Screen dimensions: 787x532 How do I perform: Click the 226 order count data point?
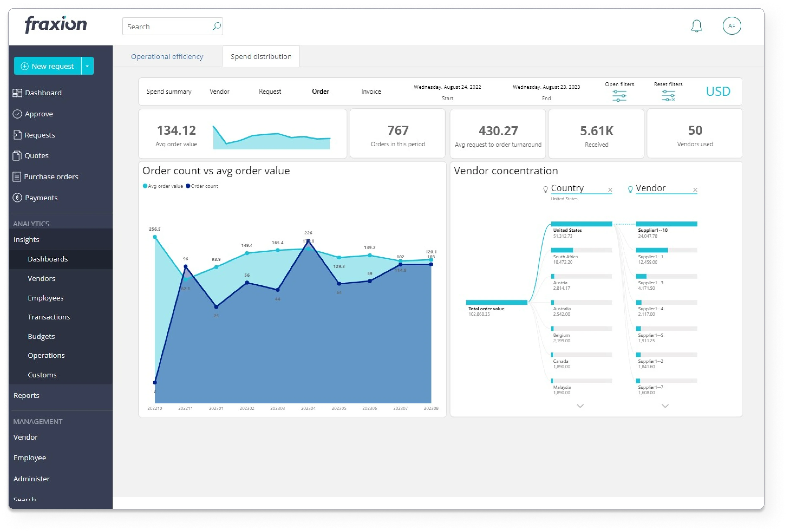point(308,241)
